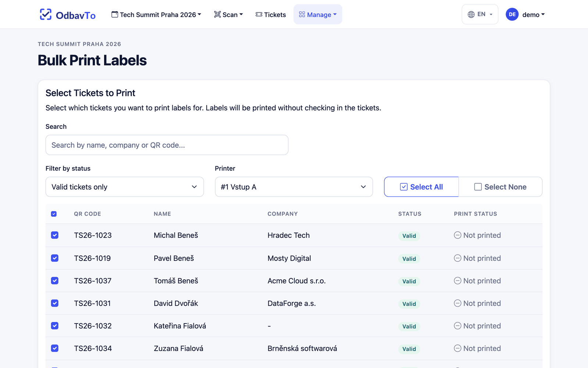The height and width of the screenshot is (368, 588).
Task: Click the Not printed icon for TS26-1019
Action: click(458, 258)
